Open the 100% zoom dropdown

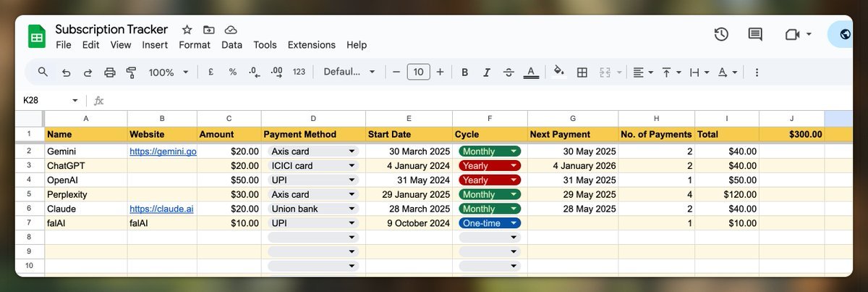tap(169, 72)
